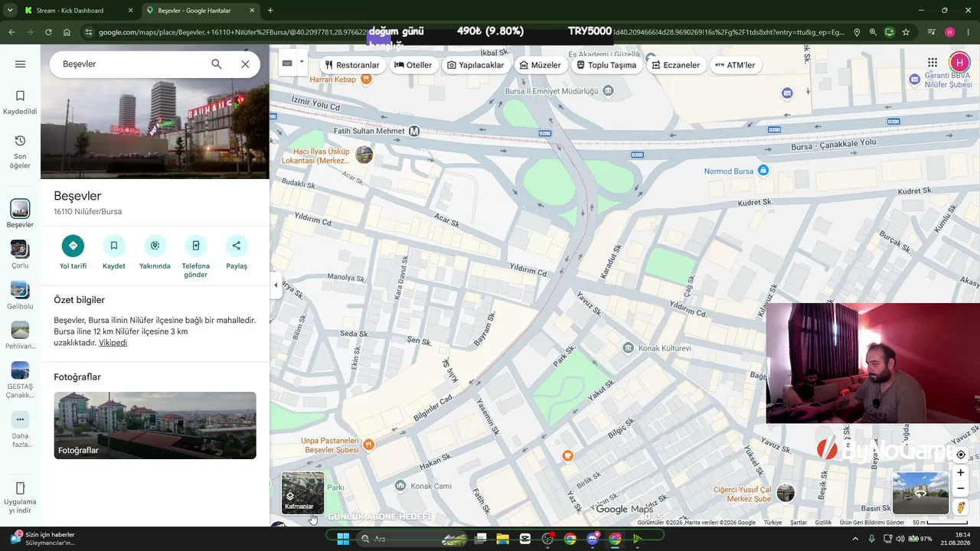This screenshot has width=980, height=551.
Task: Open the keyboard input tools dropdown arrow
Action: pyautogui.click(x=302, y=62)
